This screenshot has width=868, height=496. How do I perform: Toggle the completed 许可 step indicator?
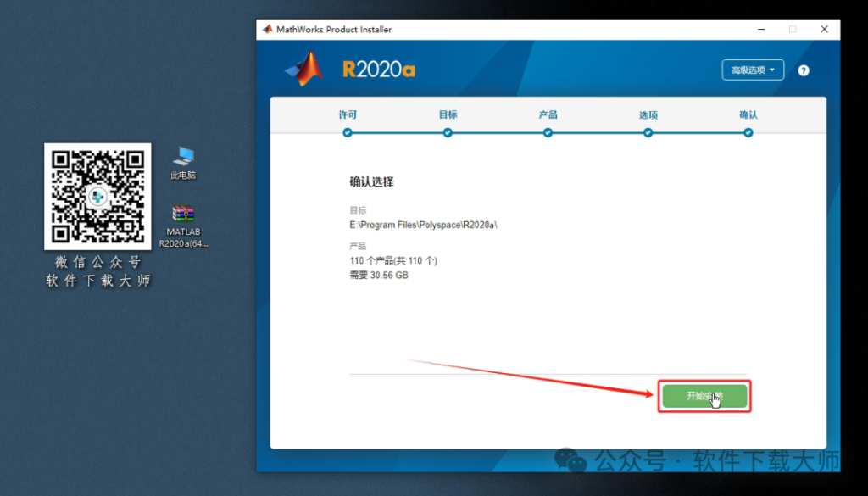tap(348, 132)
